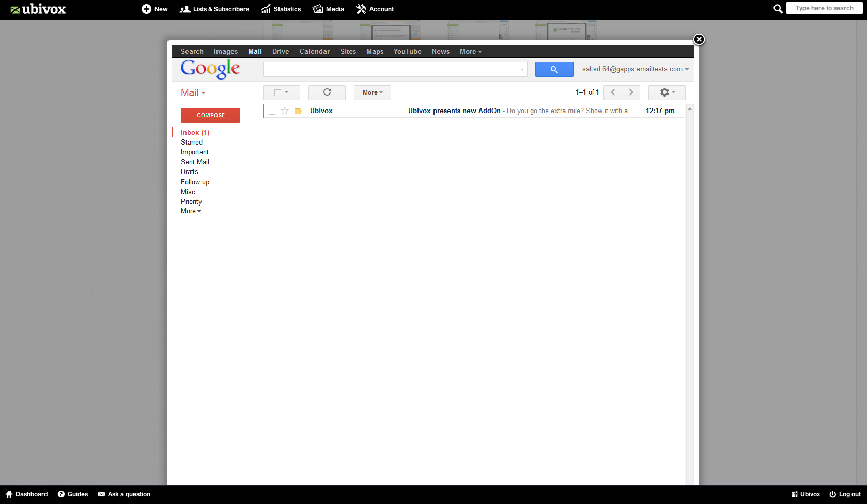Image resolution: width=867 pixels, height=504 pixels.
Task: Open the More actions dropdown in toolbar
Action: pos(372,92)
